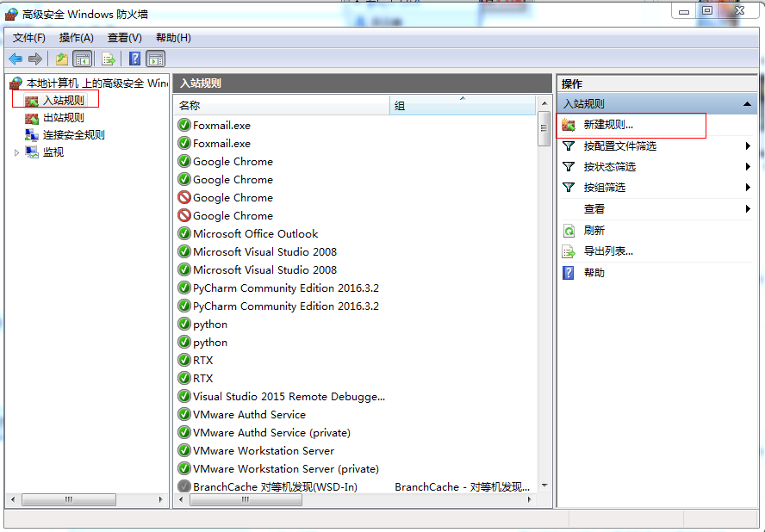Click the gray disabled icon of BranchCache rule
The height and width of the screenshot is (532, 765).
coord(184,486)
